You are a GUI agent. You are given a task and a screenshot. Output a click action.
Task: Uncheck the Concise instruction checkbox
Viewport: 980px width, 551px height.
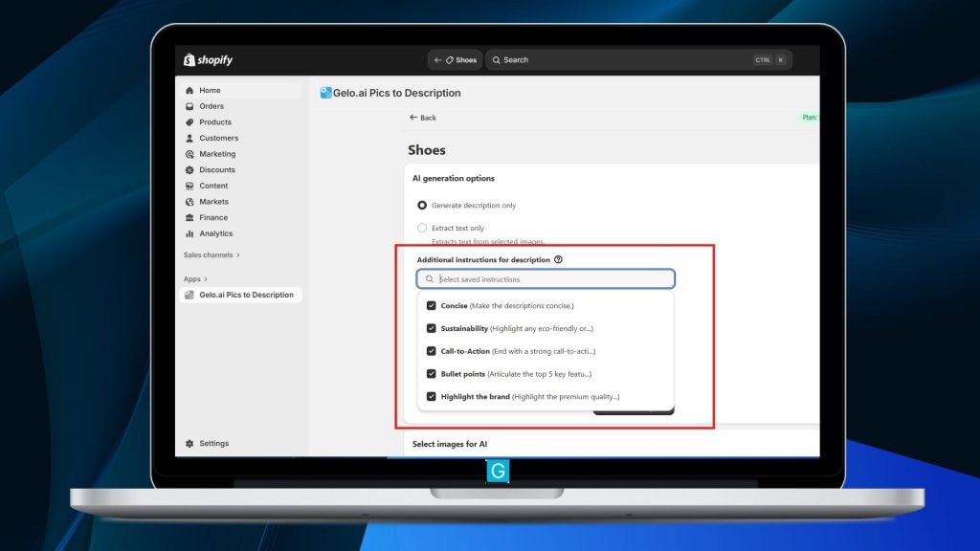tap(432, 306)
